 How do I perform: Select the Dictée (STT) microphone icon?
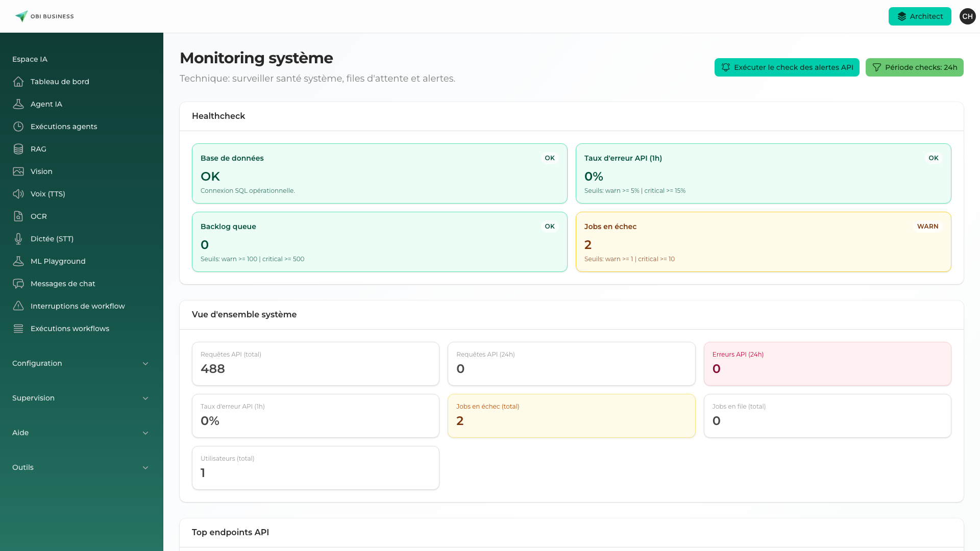[x=18, y=239]
